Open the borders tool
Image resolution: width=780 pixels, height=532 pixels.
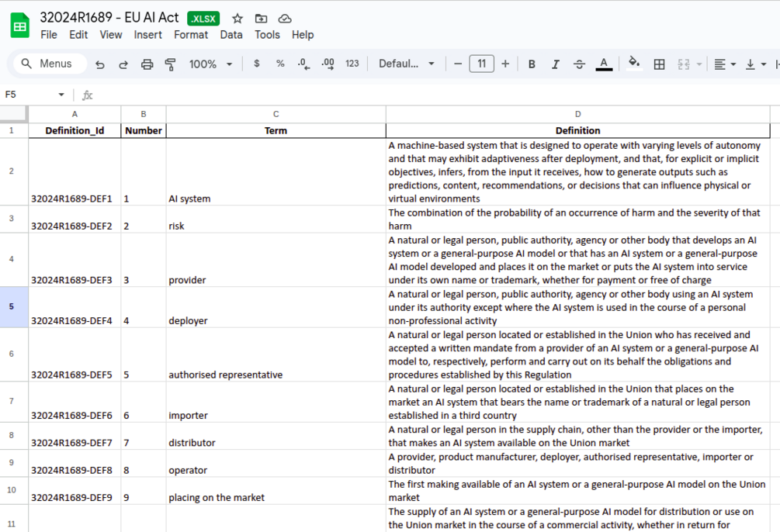[x=659, y=64]
